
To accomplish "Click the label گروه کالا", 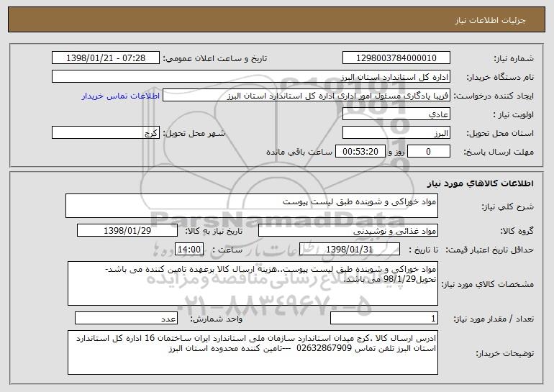I will pos(517,232).
